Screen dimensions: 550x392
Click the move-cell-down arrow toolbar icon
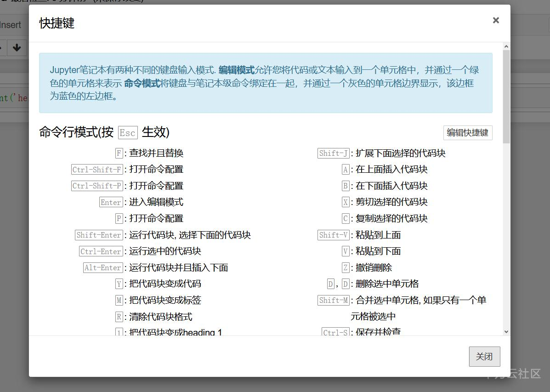point(17,48)
